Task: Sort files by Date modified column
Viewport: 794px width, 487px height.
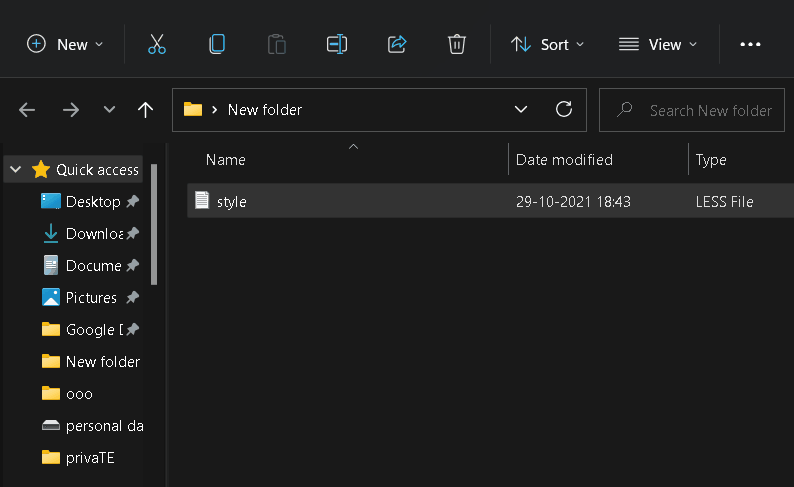Action: 564,160
